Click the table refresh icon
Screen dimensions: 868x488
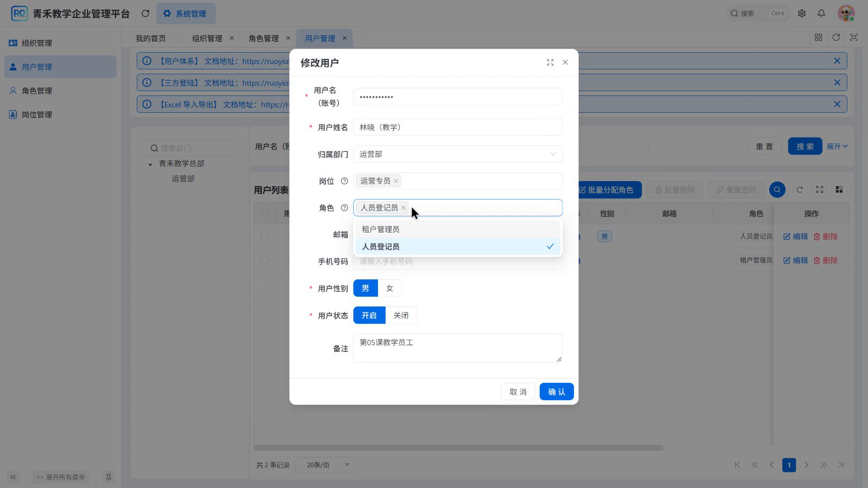pyautogui.click(x=800, y=190)
